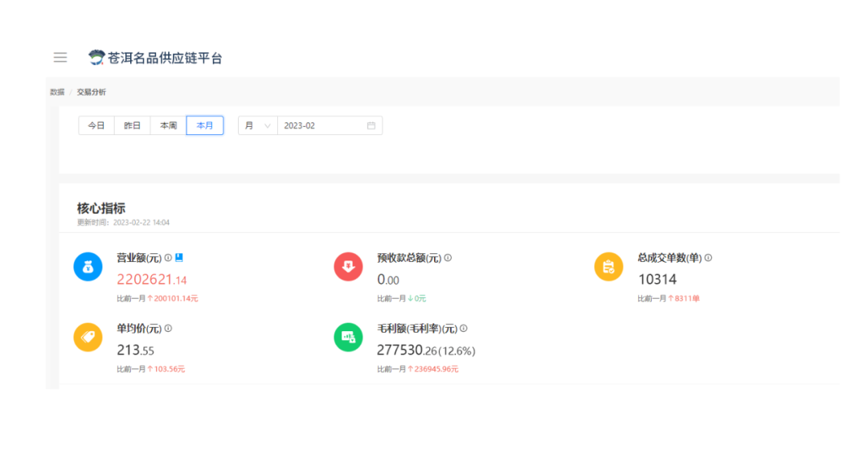
Task: Click the 本月 filter button
Action: (x=204, y=125)
